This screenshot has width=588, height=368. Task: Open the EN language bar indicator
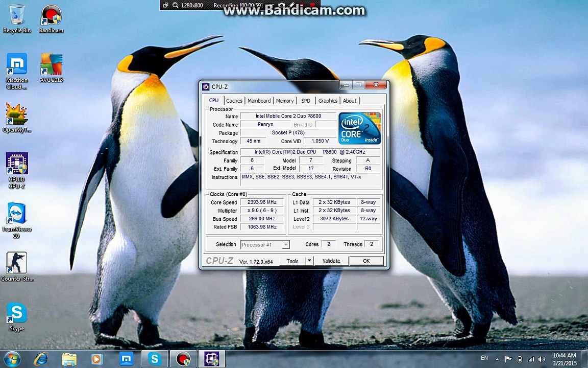tap(484, 358)
